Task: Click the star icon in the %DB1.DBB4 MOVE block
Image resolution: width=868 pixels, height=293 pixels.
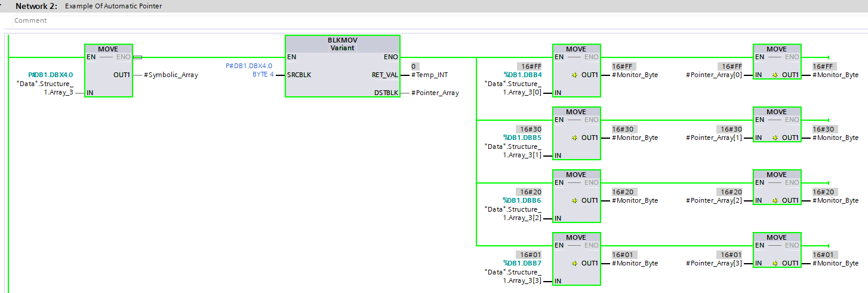Action: [x=575, y=75]
